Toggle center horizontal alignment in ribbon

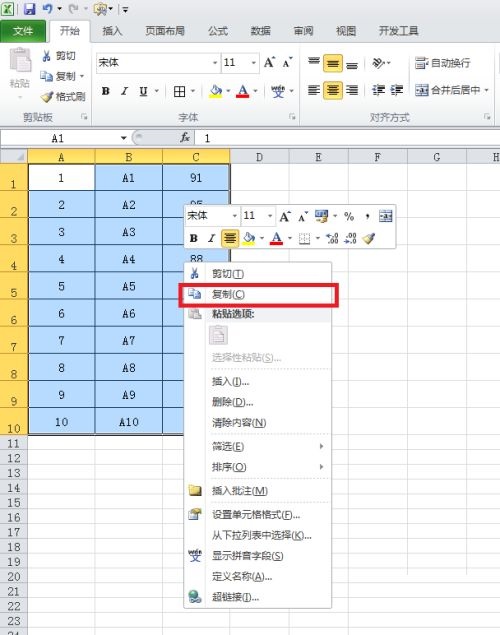[x=333, y=90]
